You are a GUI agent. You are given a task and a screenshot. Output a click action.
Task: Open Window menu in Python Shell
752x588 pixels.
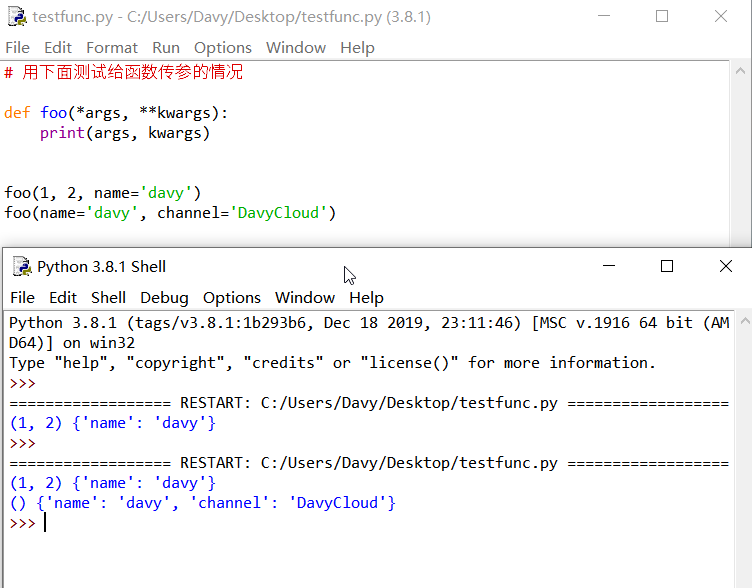click(x=305, y=297)
